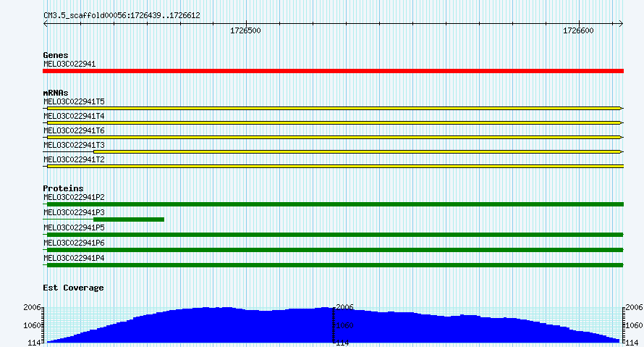
Task: Select the yellow MELO3C022941T5 transcript bar
Action: point(334,108)
